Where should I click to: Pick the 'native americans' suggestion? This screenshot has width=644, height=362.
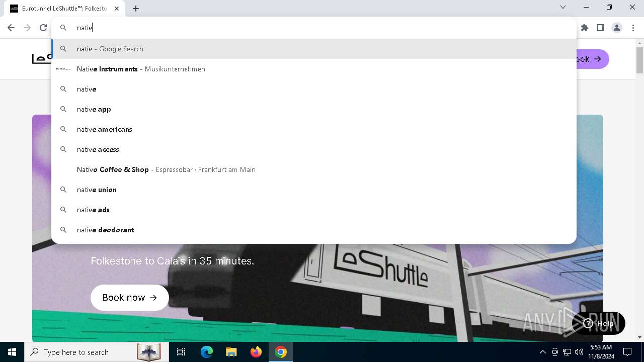point(314,129)
